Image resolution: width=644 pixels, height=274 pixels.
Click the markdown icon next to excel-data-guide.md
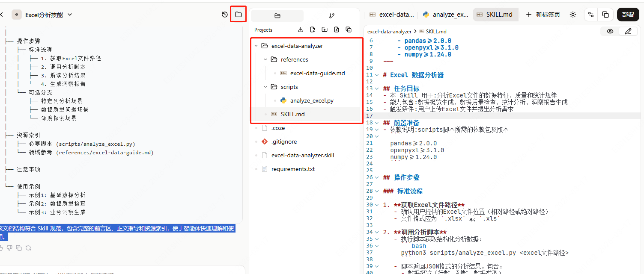point(283,73)
